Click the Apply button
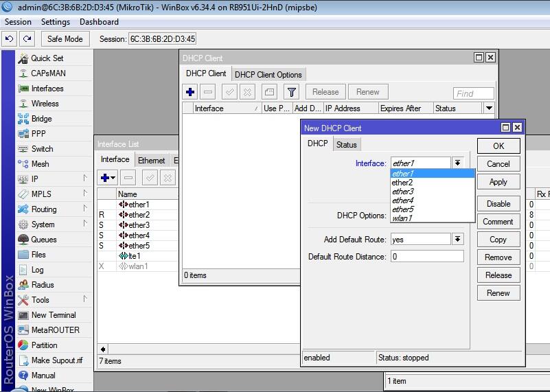550x392 pixels. pyautogui.click(x=498, y=182)
